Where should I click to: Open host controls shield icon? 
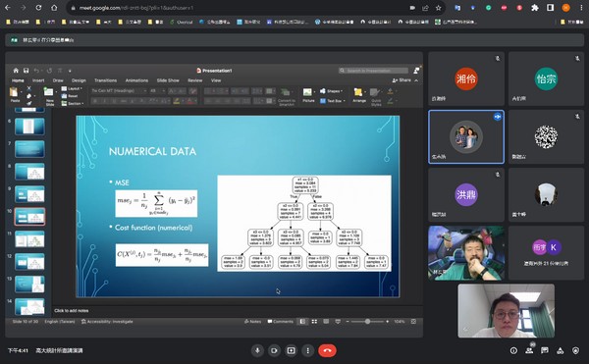pyautogui.click(x=575, y=350)
